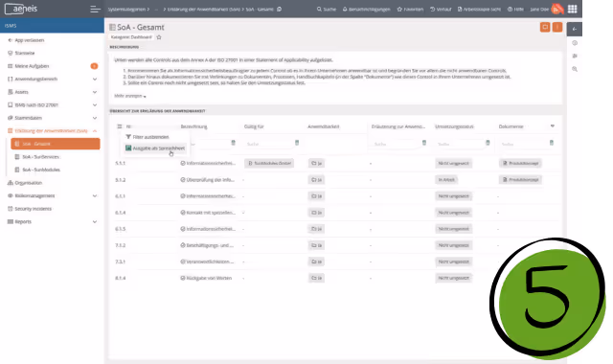
Task: Click the Bezeichnung column header
Action: click(193, 126)
